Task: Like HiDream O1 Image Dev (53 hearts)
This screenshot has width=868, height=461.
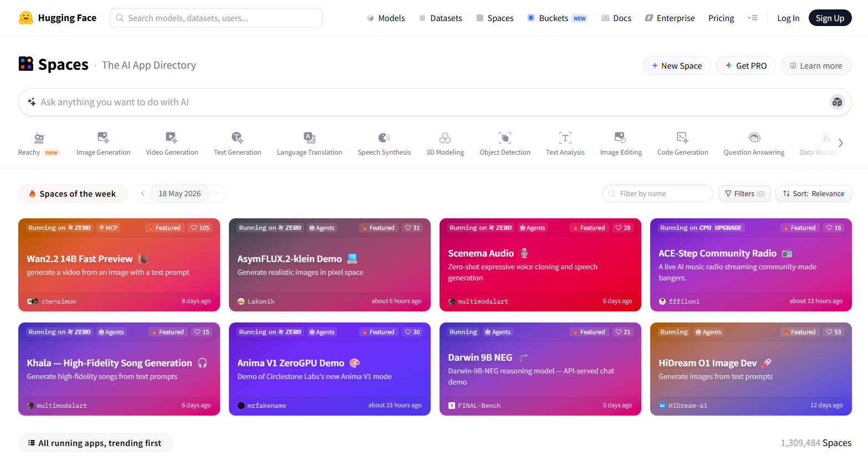Action: coord(834,332)
